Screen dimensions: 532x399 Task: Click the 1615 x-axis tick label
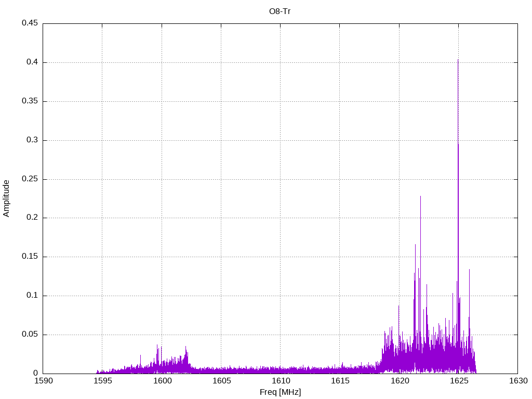click(x=340, y=381)
